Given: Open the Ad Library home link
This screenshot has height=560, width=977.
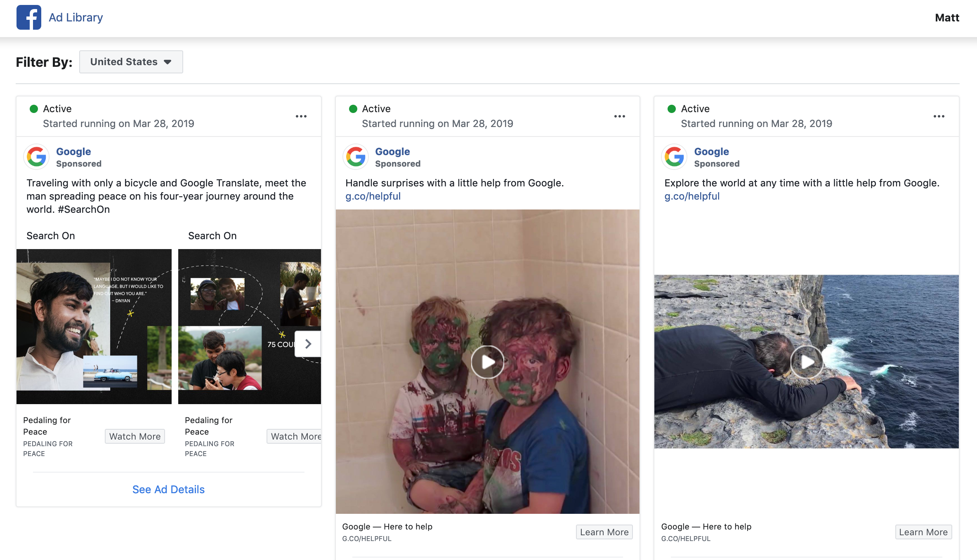Looking at the screenshot, I should click(x=76, y=17).
